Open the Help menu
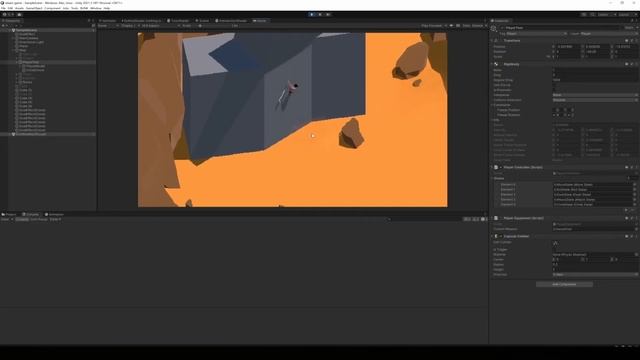The image size is (640, 360). [107, 8]
